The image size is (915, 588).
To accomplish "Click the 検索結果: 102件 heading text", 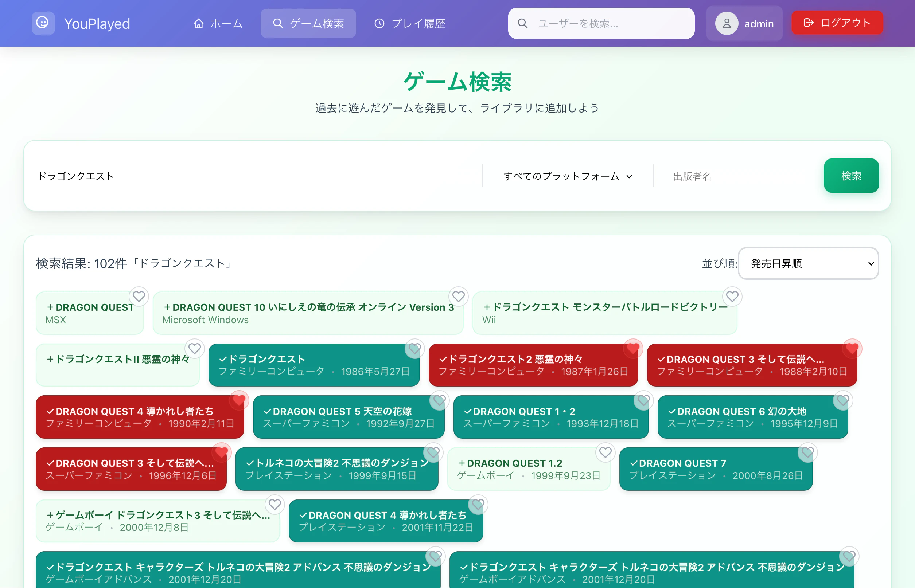I will click(135, 263).
